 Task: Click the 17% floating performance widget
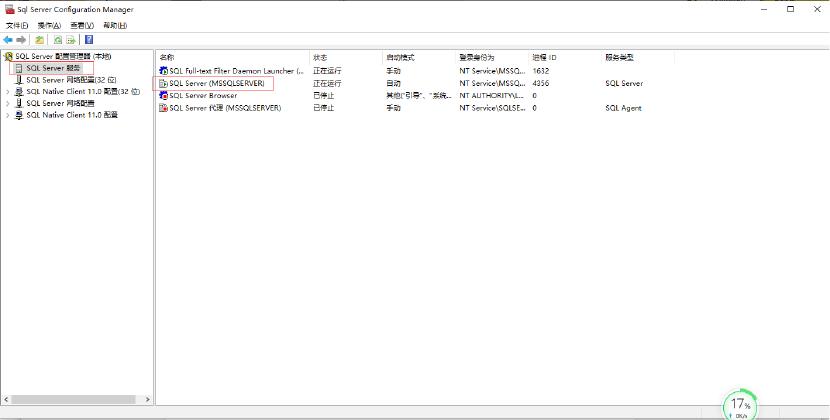(x=740, y=405)
